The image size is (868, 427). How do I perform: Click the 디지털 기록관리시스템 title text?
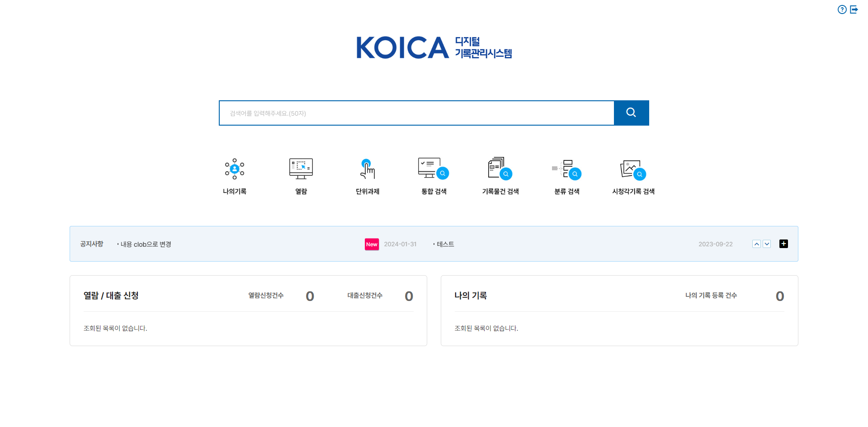pyautogui.click(x=483, y=47)
